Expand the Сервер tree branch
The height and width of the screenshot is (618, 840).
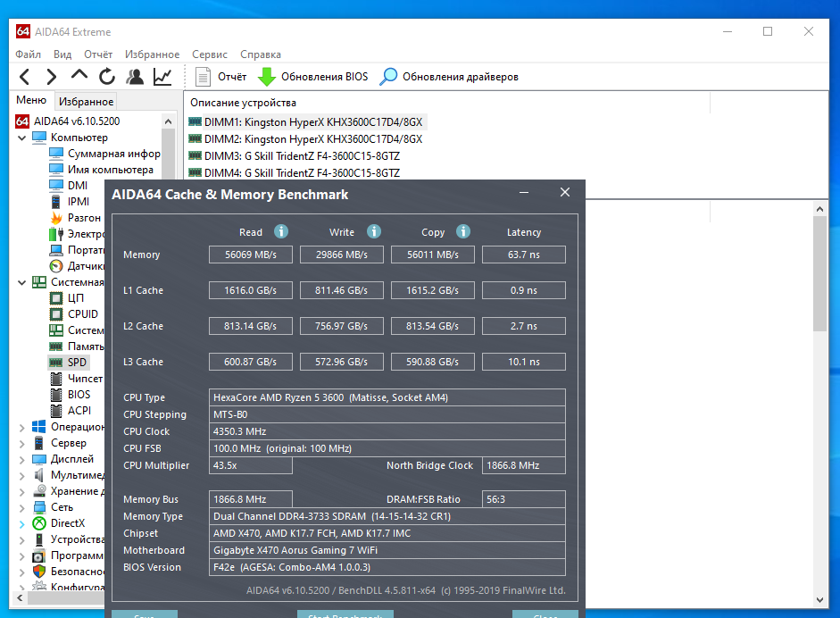tap(22, 443)
